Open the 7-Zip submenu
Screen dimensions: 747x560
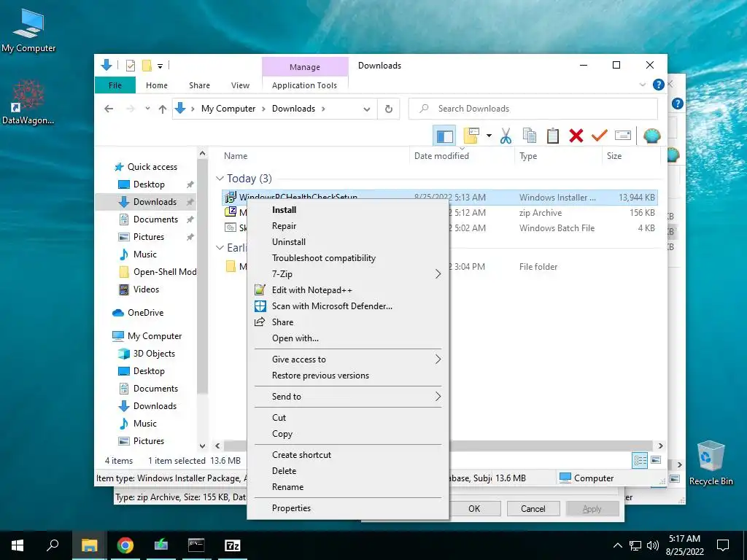pos(348,274)
